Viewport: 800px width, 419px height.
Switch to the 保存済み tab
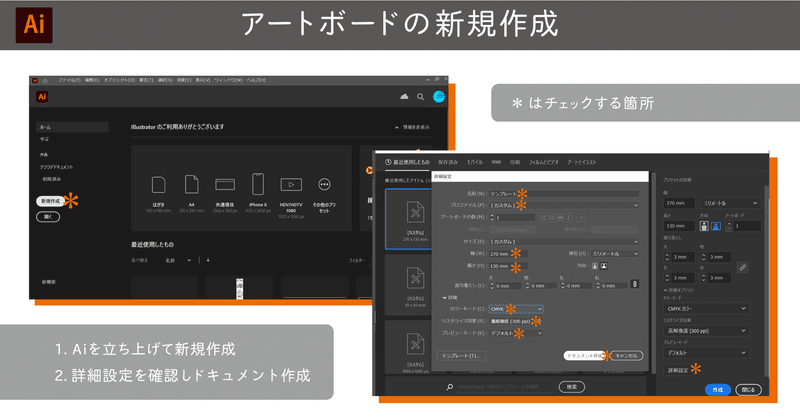448,162
